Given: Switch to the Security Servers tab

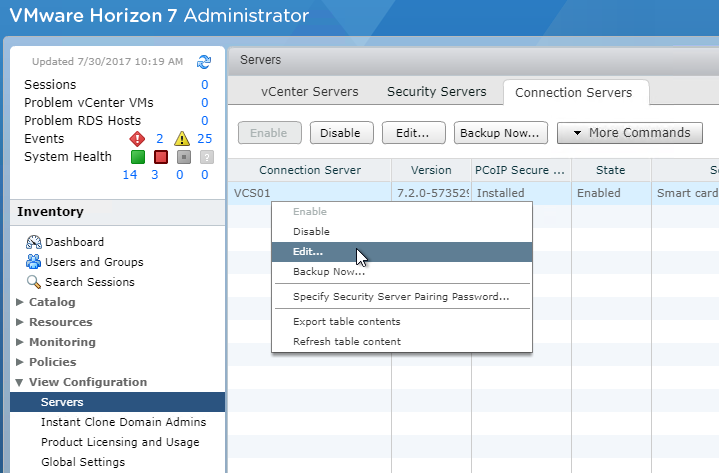Looking at the screenshot, I should click(437, 92).
